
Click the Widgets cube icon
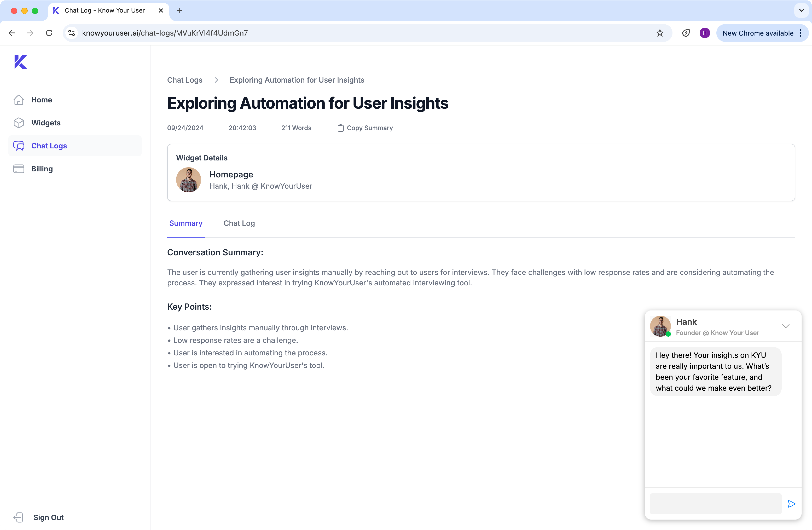point(19,123)
